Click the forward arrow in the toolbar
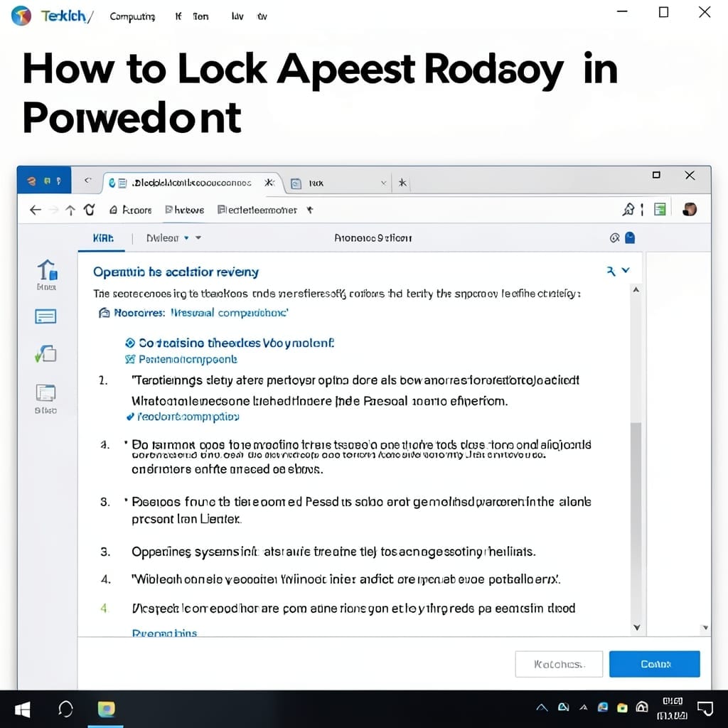This screenshot has width=728, height=728. click(x=54, y=210)
